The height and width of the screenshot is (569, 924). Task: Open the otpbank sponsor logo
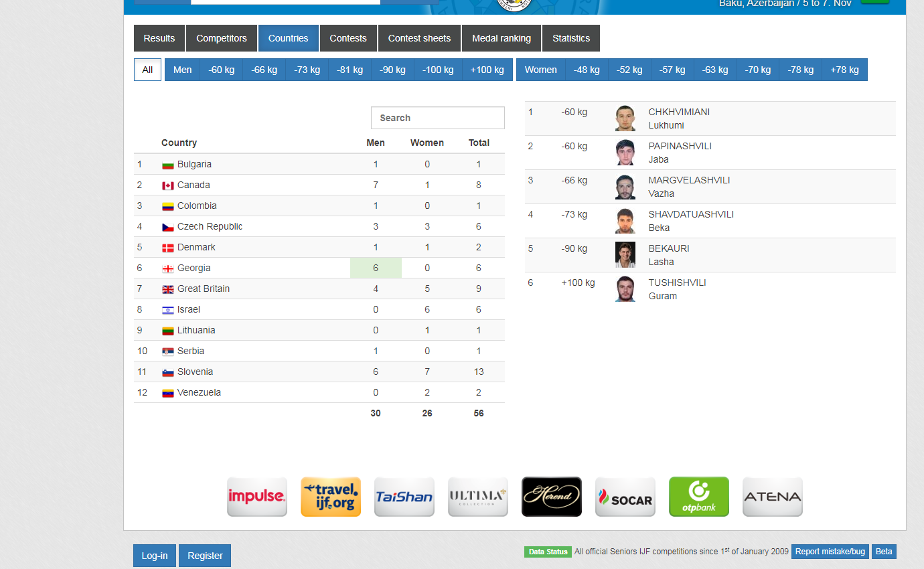(x=699, y=497)
